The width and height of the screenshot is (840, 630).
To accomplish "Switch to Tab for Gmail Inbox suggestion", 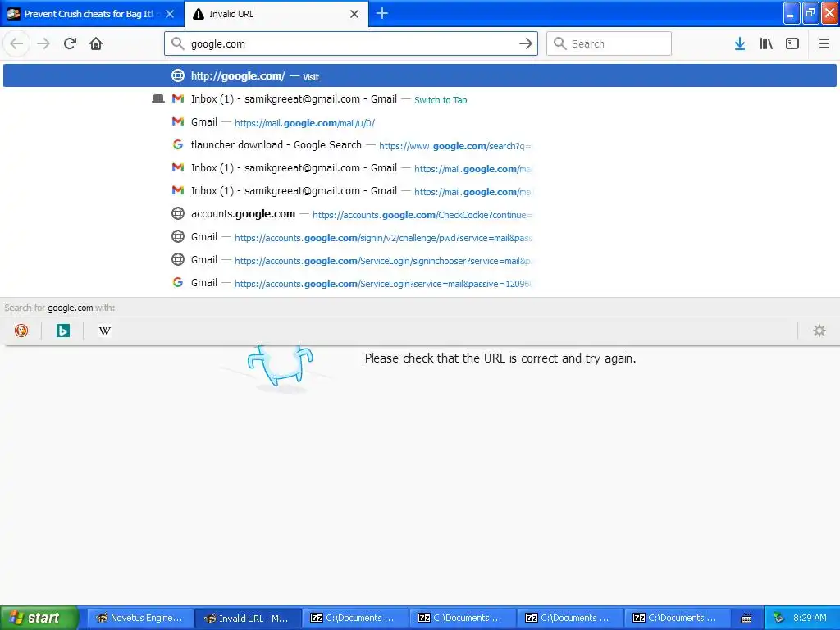I will pos(419,99).
